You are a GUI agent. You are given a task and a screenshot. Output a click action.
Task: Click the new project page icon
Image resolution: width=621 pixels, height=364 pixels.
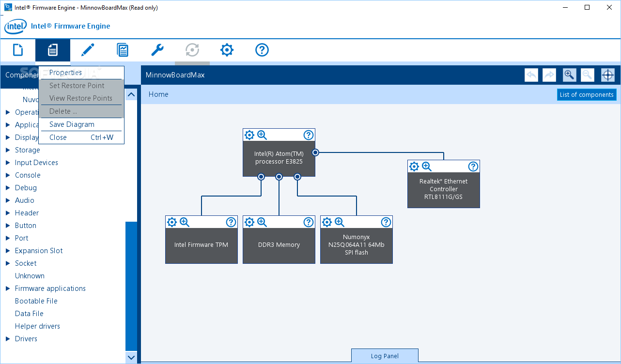(x=18, y=50)
